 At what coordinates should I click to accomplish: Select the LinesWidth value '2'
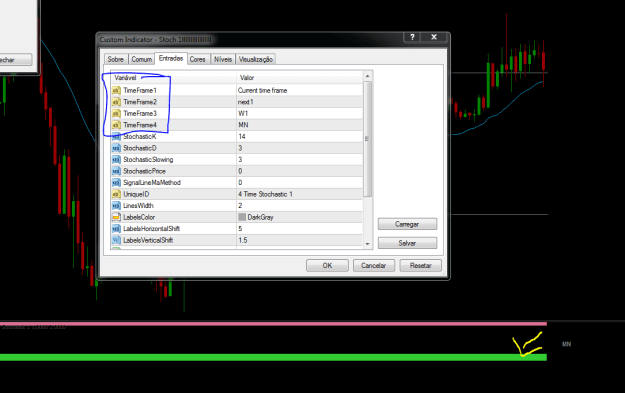tap(300, 206)
